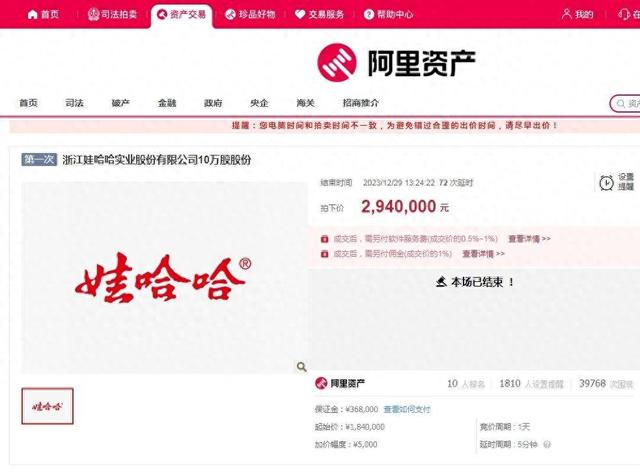This screenshot has height=474, width=640.
Task: Click the home icon in top bar
Action: click(x=32, y=15)
